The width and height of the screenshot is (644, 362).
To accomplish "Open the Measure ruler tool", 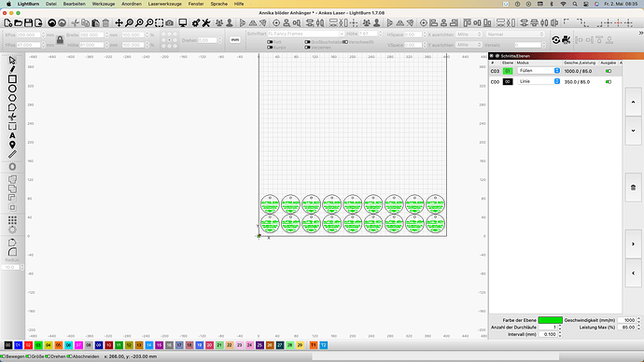I will pos(12,154).
